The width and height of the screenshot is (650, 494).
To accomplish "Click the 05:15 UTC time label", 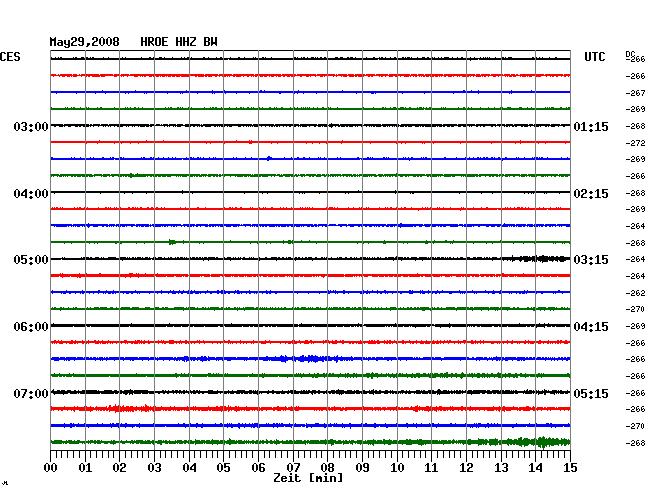I will (591, 393).
